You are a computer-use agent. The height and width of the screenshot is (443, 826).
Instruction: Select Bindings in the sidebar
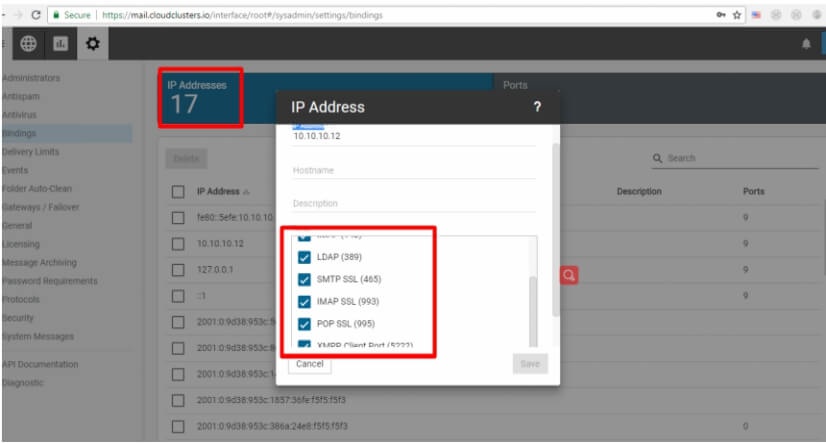pos(66,133)
